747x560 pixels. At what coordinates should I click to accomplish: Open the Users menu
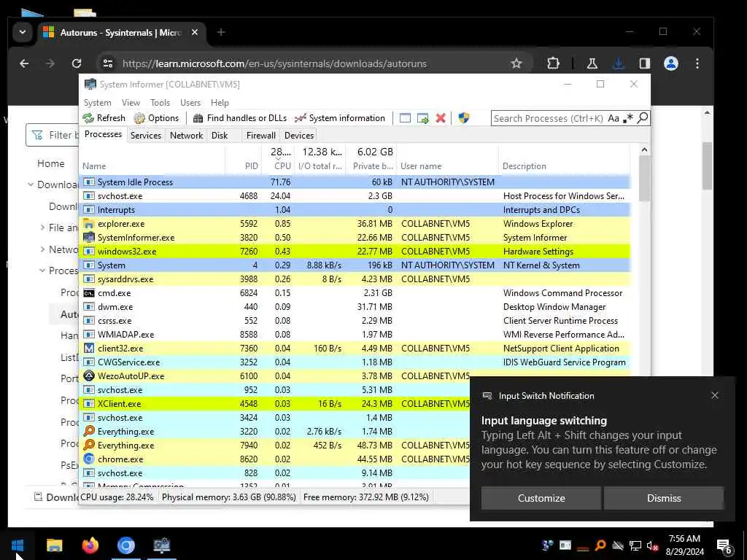point(190,103)
